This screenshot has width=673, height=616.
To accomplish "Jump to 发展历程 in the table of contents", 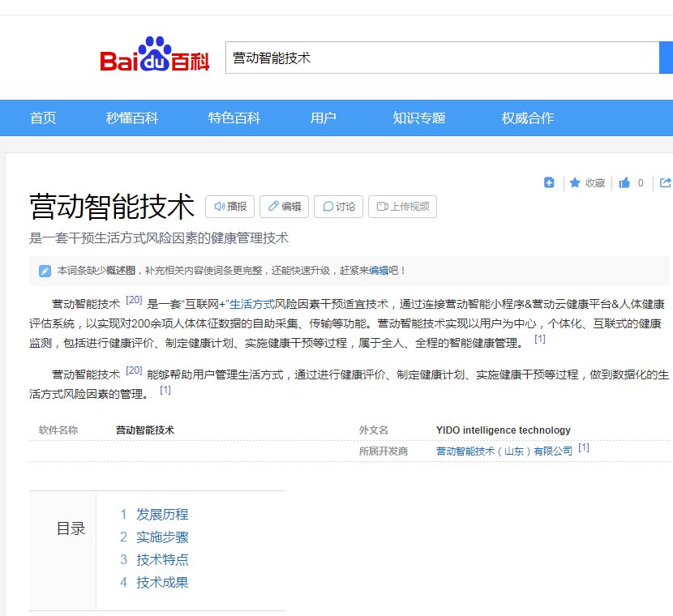I will (162, 515).
